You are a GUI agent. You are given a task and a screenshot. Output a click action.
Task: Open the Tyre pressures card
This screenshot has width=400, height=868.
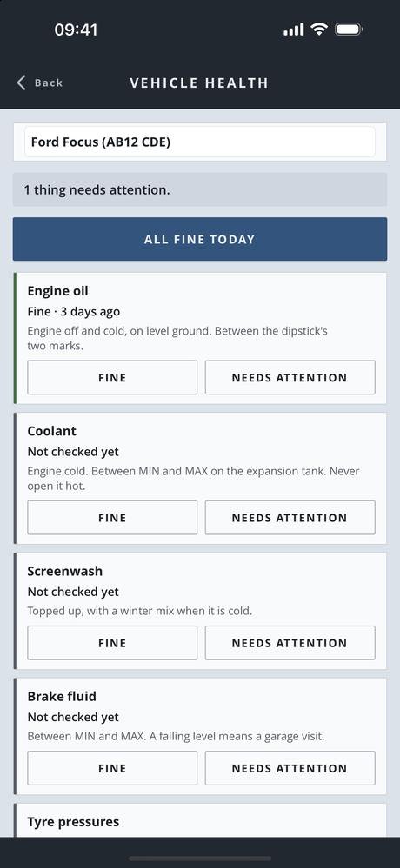point(199,820)
